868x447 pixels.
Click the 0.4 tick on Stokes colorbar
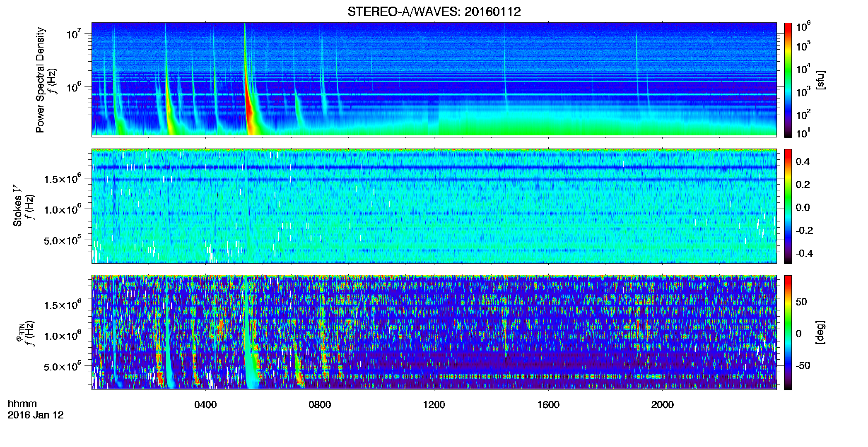click(803, 162)
